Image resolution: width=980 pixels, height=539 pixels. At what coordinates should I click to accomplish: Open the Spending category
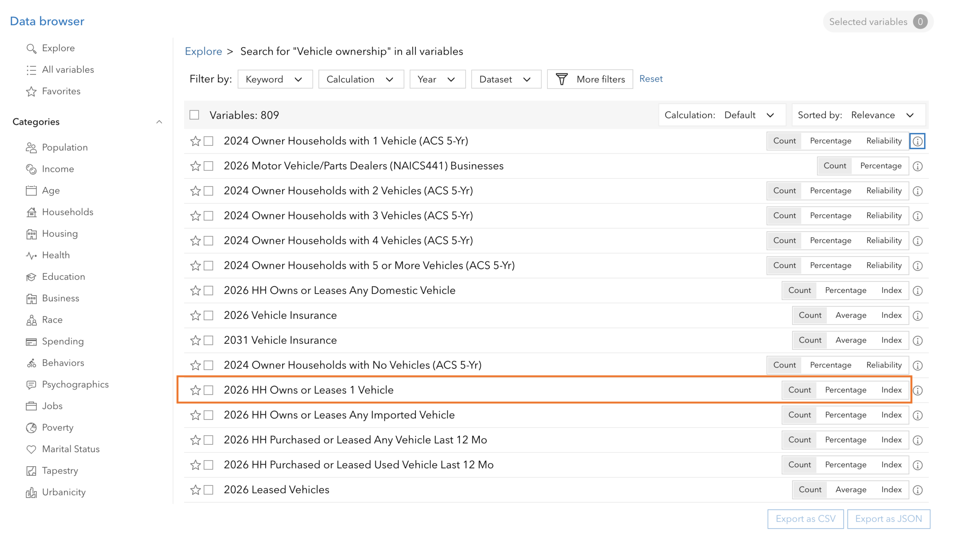pyautogui.click(x=55, y=341)
